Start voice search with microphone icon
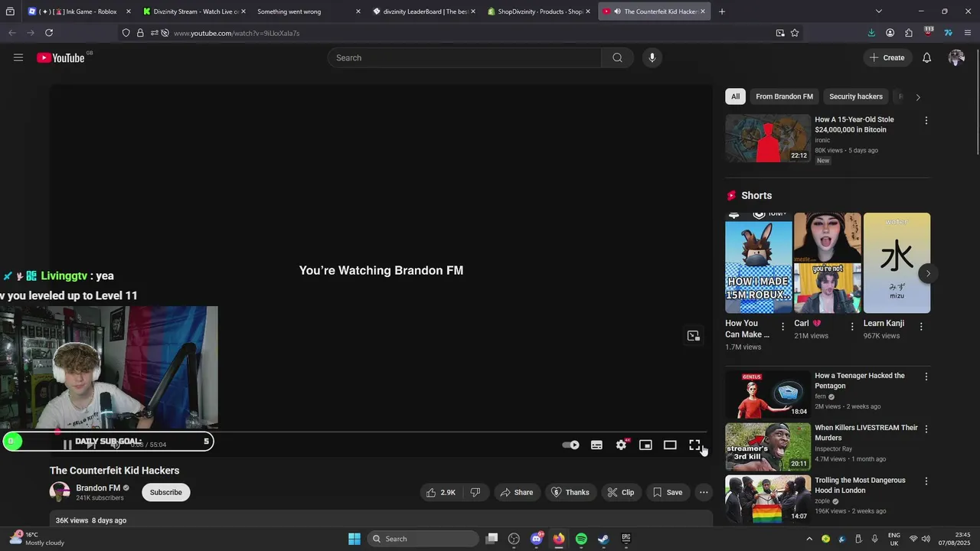Viewport: 980px width, 551px height. point(652,57)
